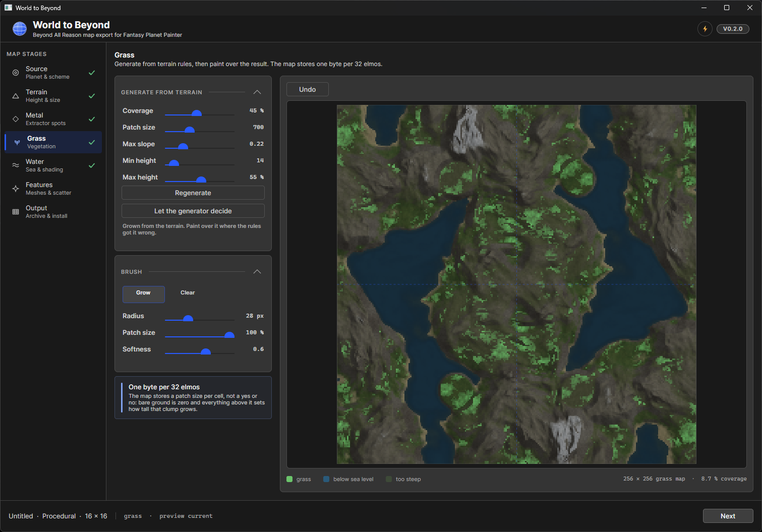Click the dark too steep legend swatch
Viewport: 762px width, 532px height.
(389, 479)
